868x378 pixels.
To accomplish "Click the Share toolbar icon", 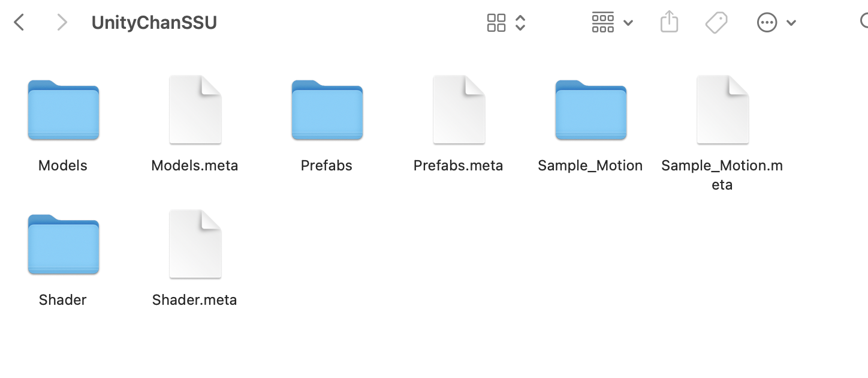I will 669,22.
